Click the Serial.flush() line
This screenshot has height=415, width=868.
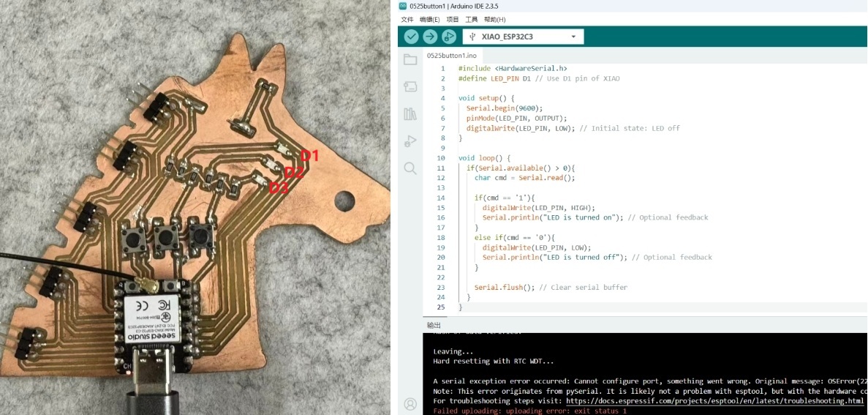point(551,287)
